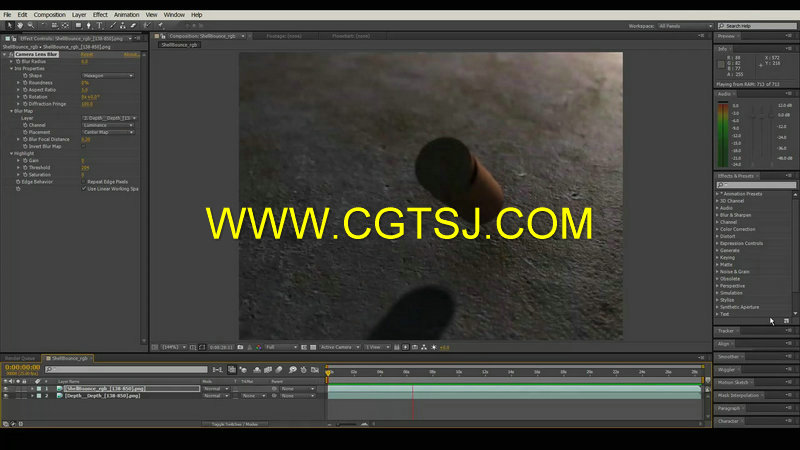Hide ShellBounce_rgb layer eye toggle
The width and height of the screenshot is (800, 450).
pyautogui.click(x=6, y=389)
